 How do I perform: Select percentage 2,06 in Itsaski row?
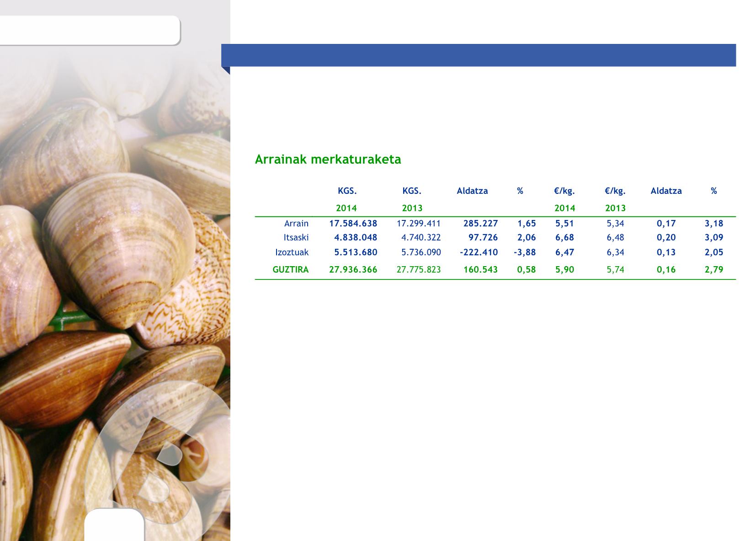527,237
